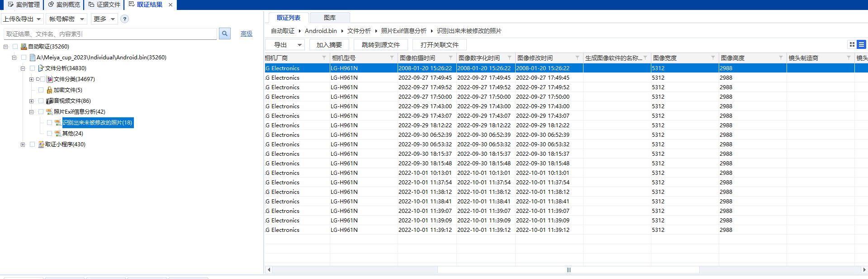This screenshot has height=279, width=868.
Task: Switch to the 证据文件 tab
Action: [x=104, y=5]
